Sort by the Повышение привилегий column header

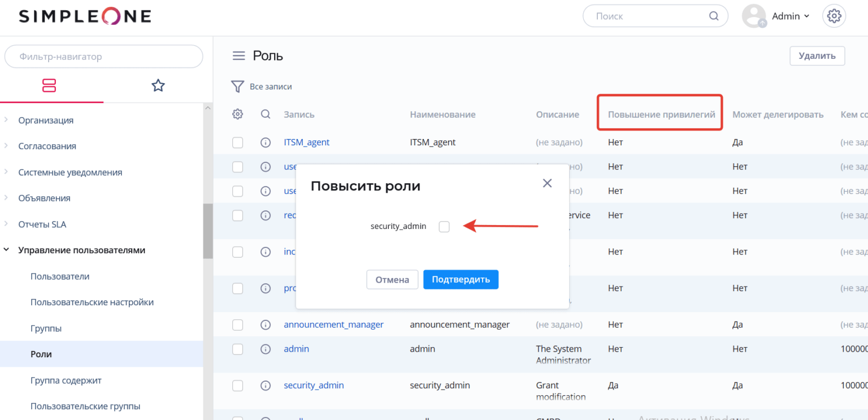tap(661, 114)
